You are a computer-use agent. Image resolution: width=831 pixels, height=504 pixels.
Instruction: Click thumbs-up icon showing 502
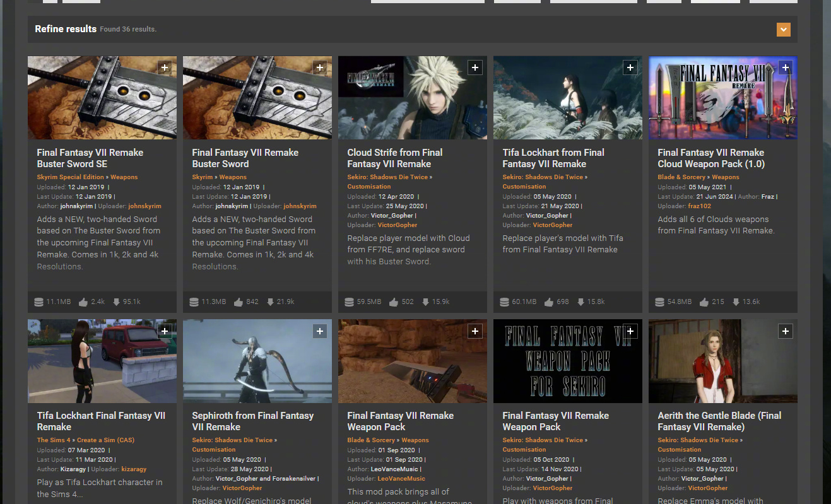click(x=394, y=302)
